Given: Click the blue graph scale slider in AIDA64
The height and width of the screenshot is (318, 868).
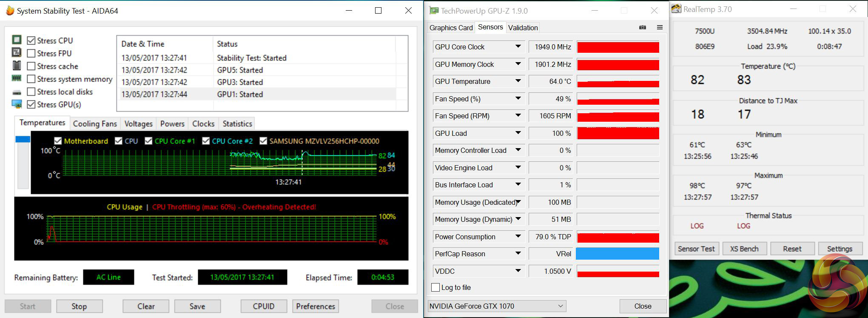Looking at the screenshot, I should point(23,139).
